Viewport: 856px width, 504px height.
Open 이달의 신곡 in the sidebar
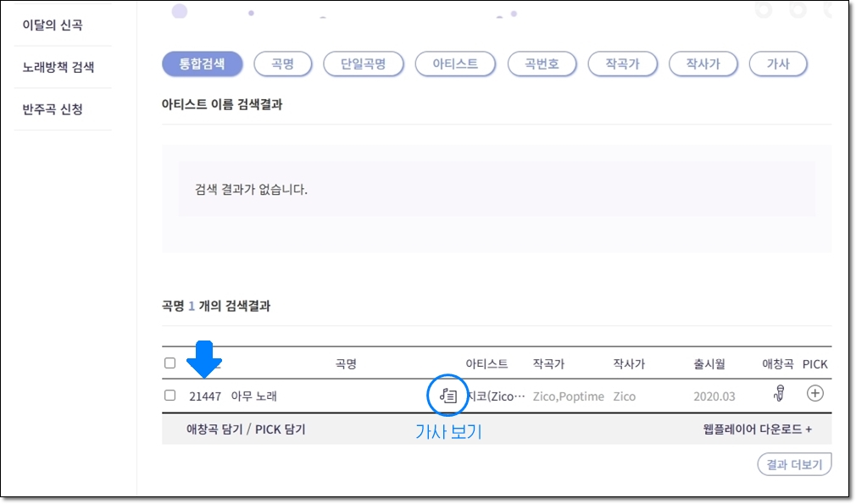click(53, 25)
